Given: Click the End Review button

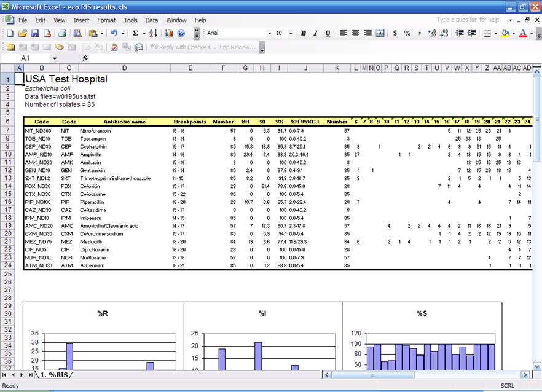Looking at the screenshot, I should (x=237, y=47).
